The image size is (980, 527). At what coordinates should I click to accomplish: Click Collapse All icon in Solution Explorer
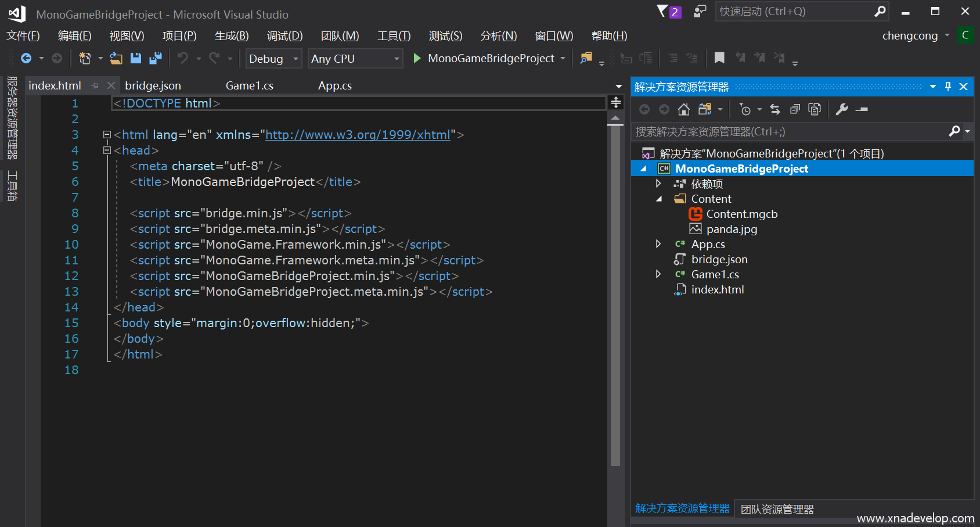click(x=795, y=109)
